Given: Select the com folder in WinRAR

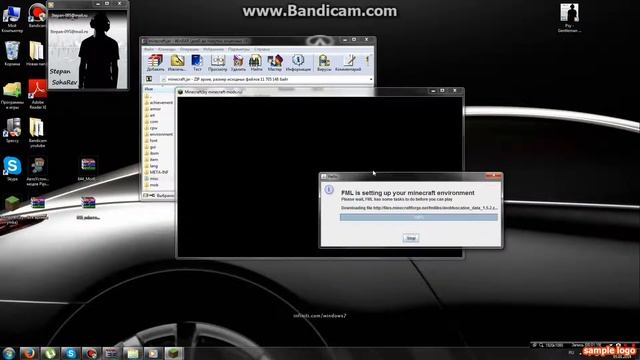Looking at the screenshot, I should click(x=152, y=122).
